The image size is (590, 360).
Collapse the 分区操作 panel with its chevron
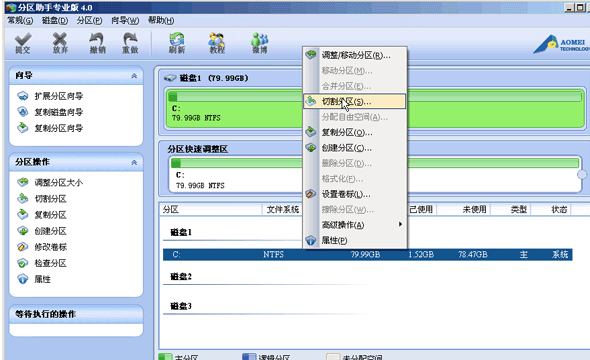coord(134,163)
